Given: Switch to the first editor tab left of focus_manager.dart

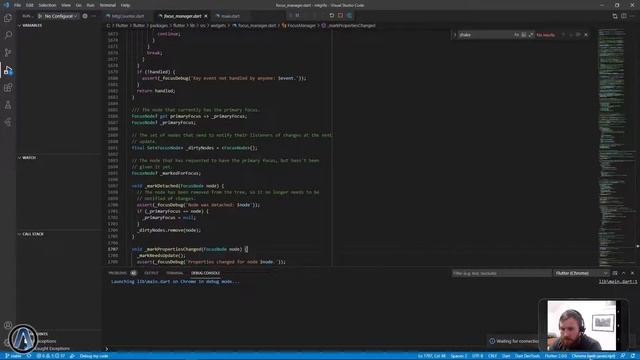Looking at the screenshot, I should 128,16.
